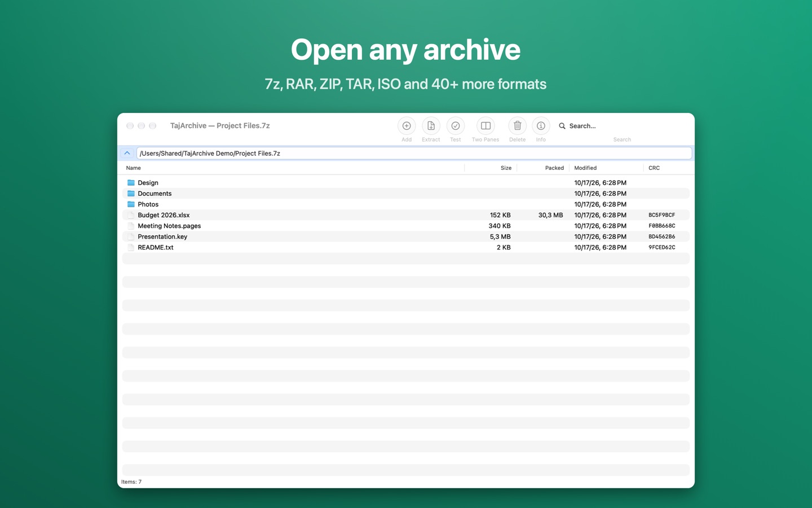Click the magnifying glass search icon
Image resolution: width=812 pixels, height=508 pixels.
(562, 126)
